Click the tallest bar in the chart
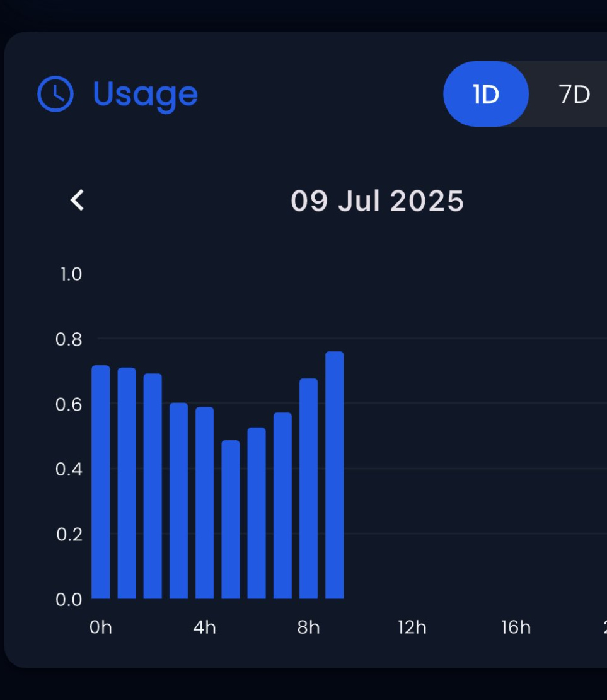This screenshot has height=700, width=607. [334, 475]
